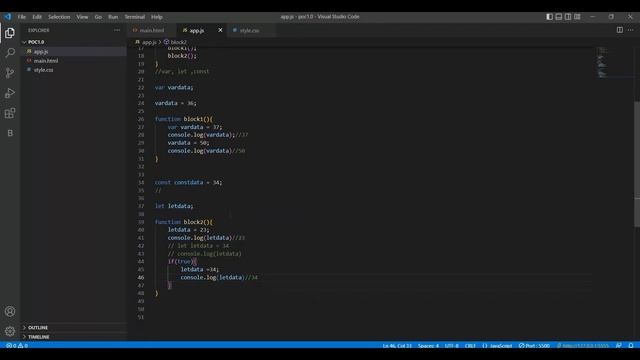Open the View menu
The image size is (640, 360).
tap(82, 17)
